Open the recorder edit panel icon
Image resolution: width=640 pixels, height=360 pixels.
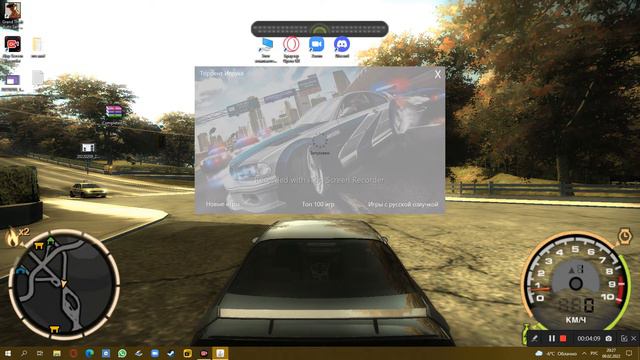624,338
